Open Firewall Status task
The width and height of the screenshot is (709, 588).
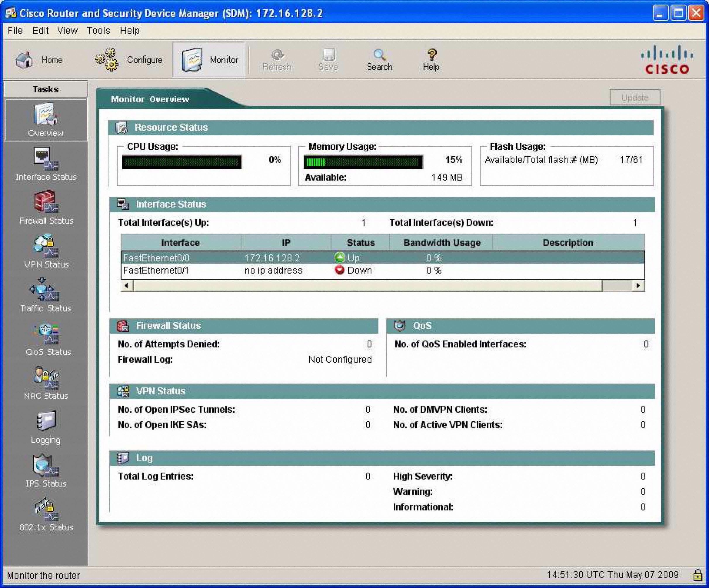tap(46, 207)
